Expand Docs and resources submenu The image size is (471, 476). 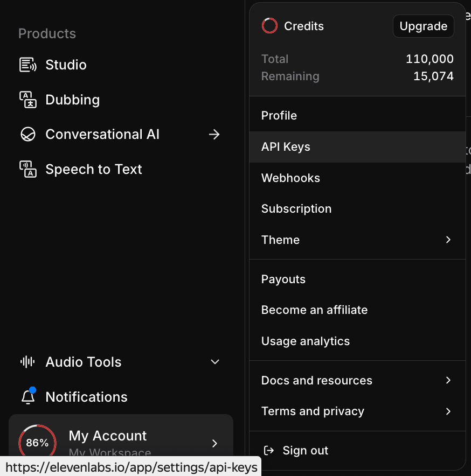(448, 380)
